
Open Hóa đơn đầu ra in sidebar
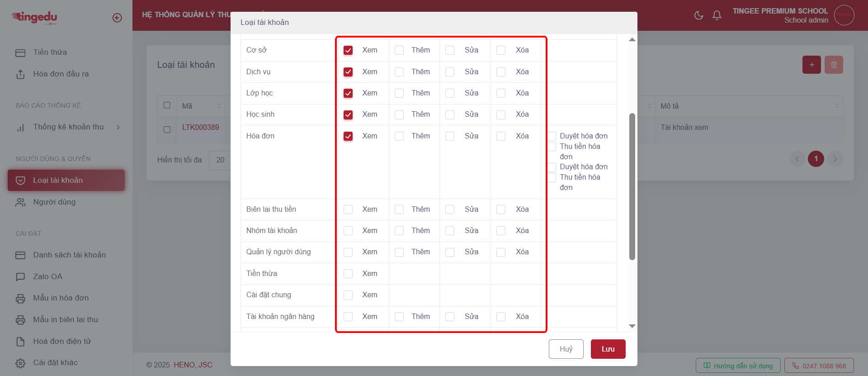coord(61,74)
